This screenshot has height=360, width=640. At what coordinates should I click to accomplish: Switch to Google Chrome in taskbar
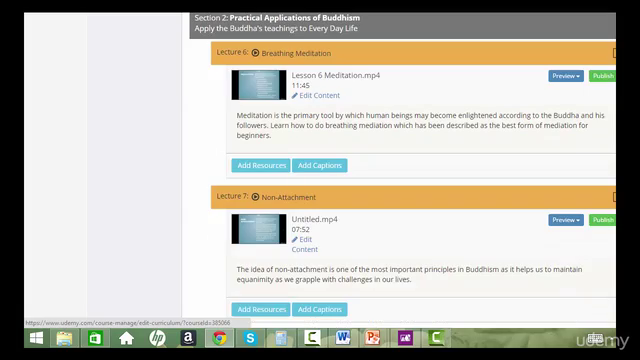[219, 338]
